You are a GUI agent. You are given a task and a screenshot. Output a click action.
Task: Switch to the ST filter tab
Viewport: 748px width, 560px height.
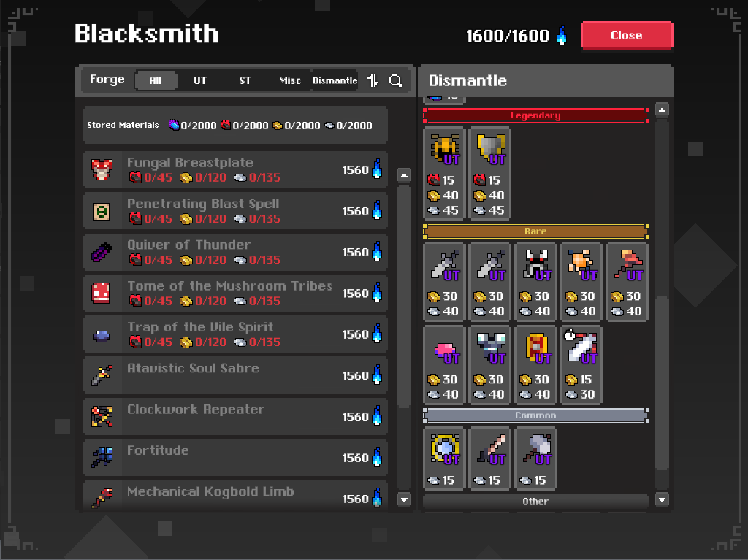point(245,80)
